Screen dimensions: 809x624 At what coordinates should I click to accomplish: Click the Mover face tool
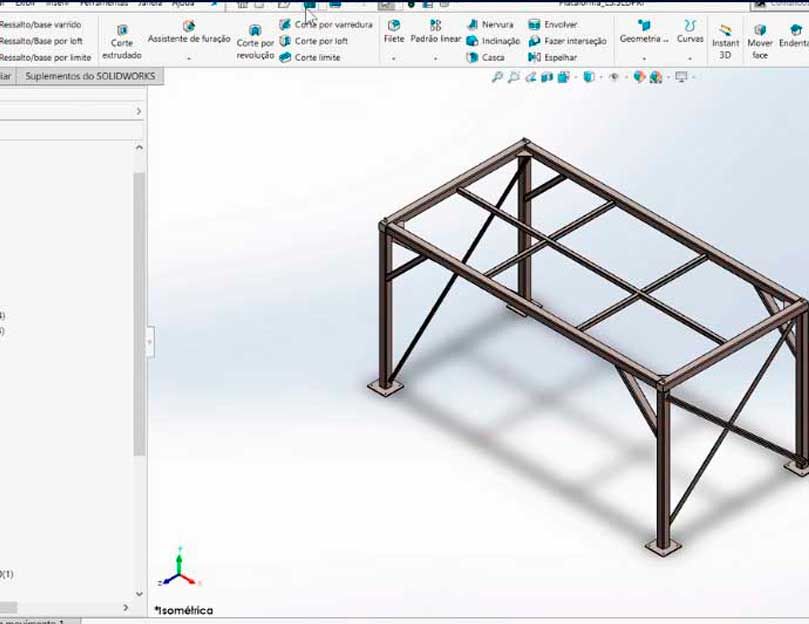coord(761,42)
